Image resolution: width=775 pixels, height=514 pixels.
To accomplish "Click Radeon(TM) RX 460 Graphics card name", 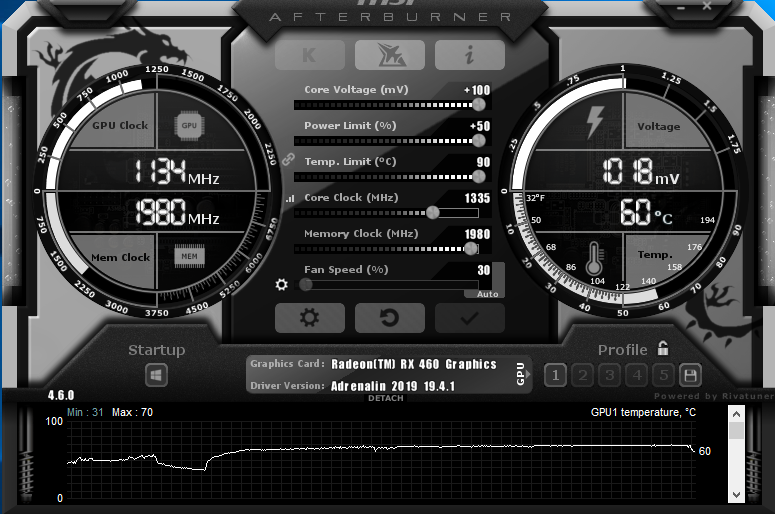I will [x=414, y=364].
